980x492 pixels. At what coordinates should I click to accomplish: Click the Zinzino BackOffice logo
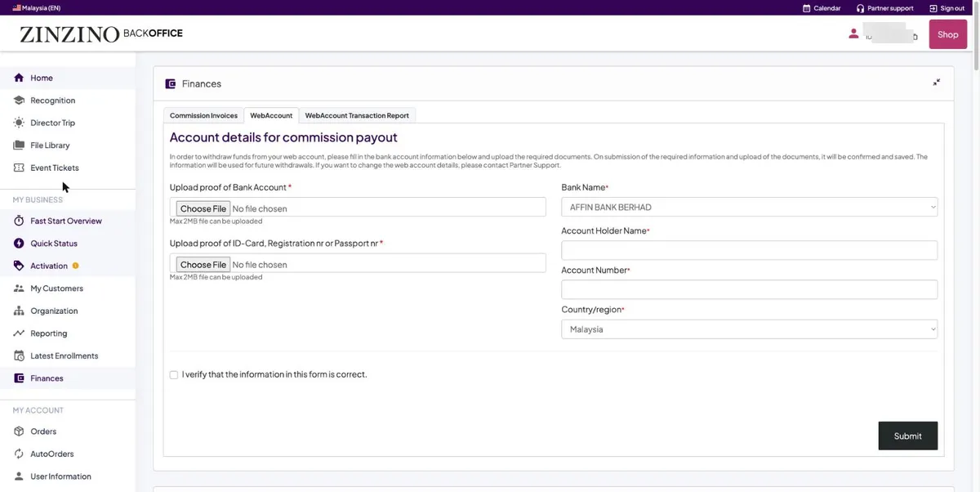100,34
